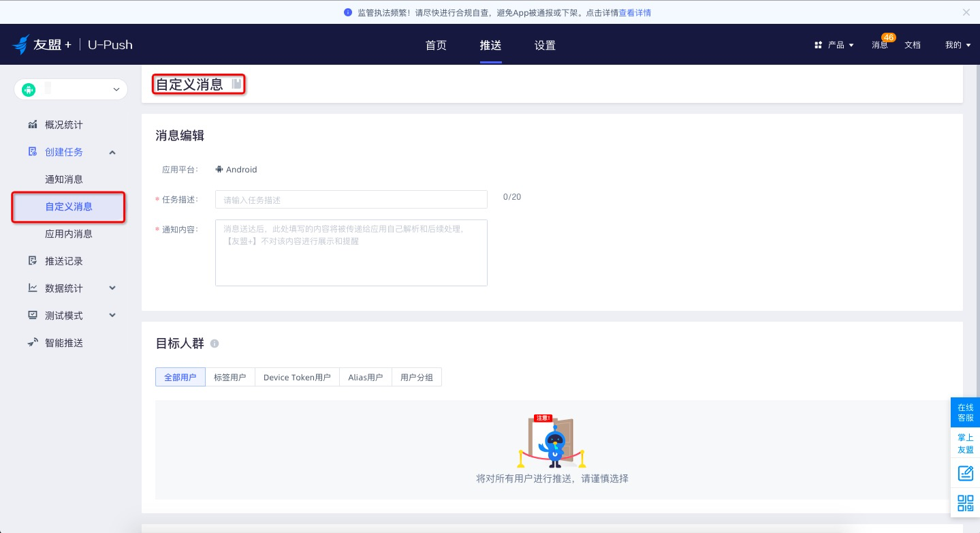Select the Device Token用户 tab
This screenshot has width=980, height=533.
pyautogui.click(x=298, y=377)
